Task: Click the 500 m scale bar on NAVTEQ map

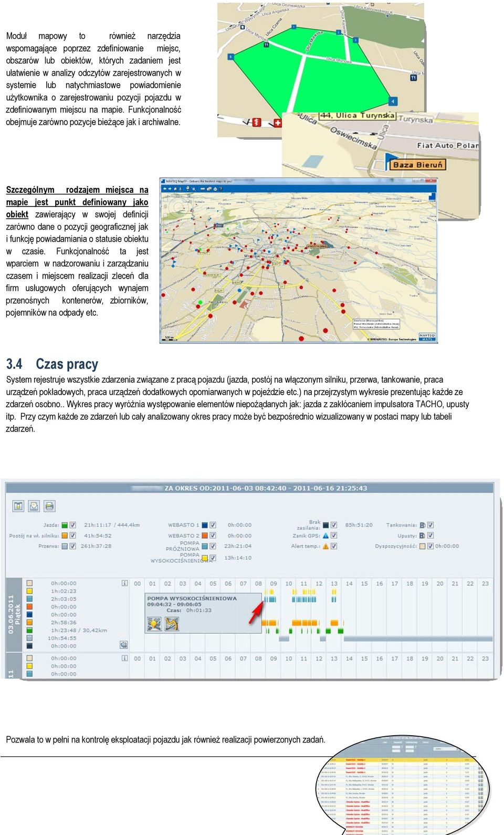Action: (169, 338)
